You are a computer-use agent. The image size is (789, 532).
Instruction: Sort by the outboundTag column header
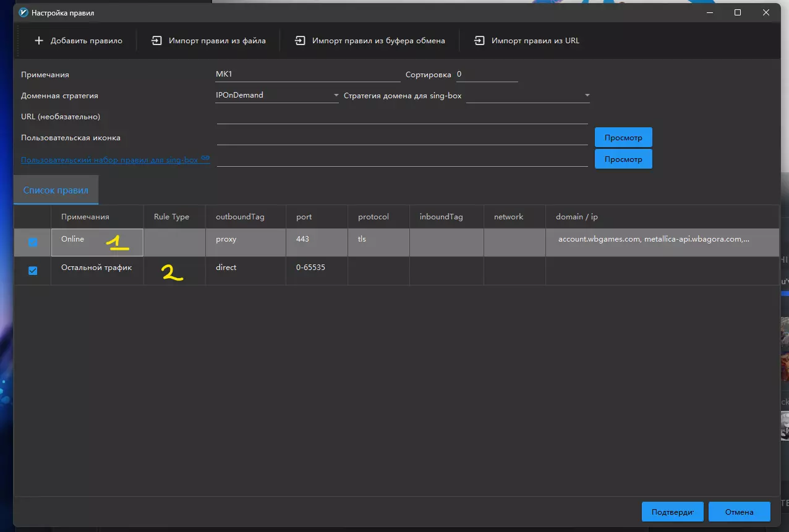pos(240,217)
